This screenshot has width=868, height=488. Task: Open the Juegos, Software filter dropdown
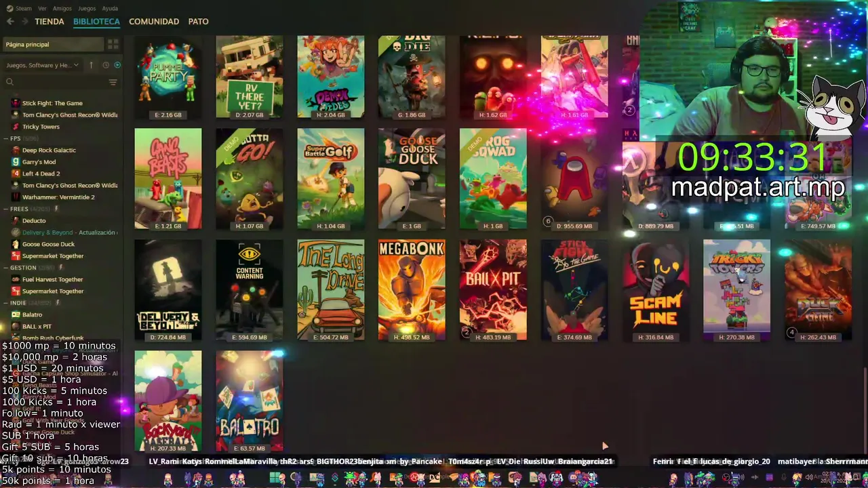pyautogui.click(x=42, y=65)
